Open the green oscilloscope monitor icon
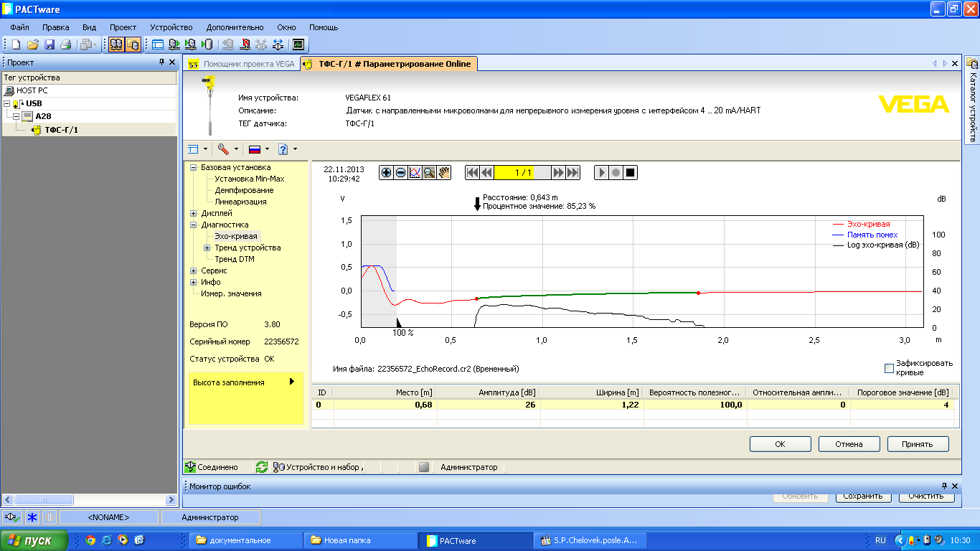Viewport: 980px width, 551px height. [298, 44]
